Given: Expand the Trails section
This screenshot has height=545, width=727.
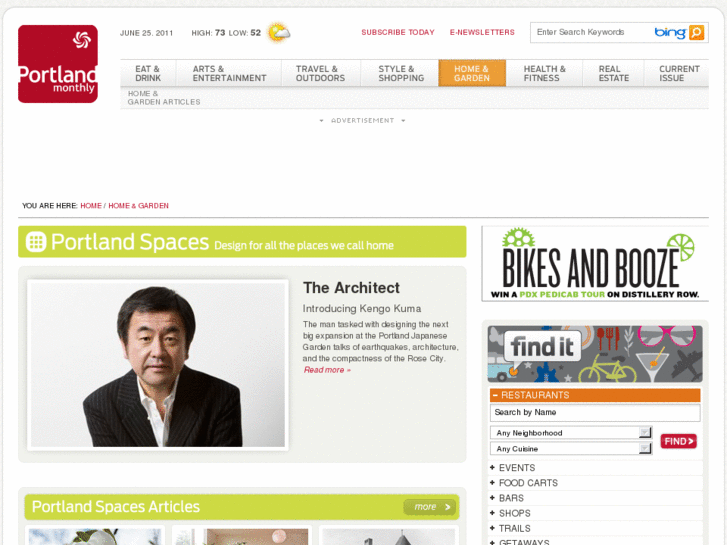Looking at the screenshot, I should [x=510, y=528].
